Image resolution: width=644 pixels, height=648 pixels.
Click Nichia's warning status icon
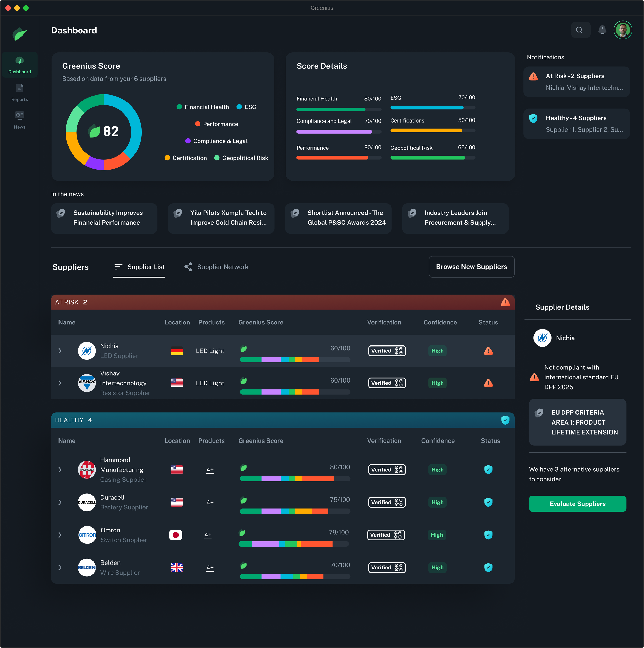click(488, 351)
